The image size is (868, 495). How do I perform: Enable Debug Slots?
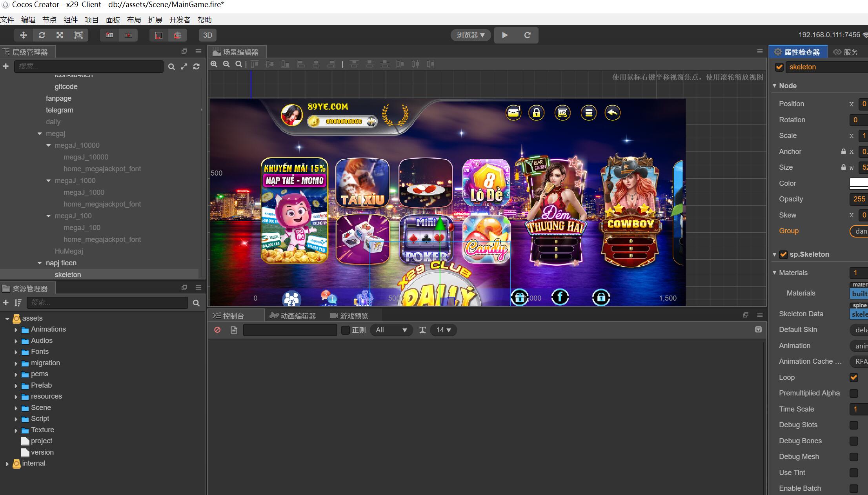(854, 425)
